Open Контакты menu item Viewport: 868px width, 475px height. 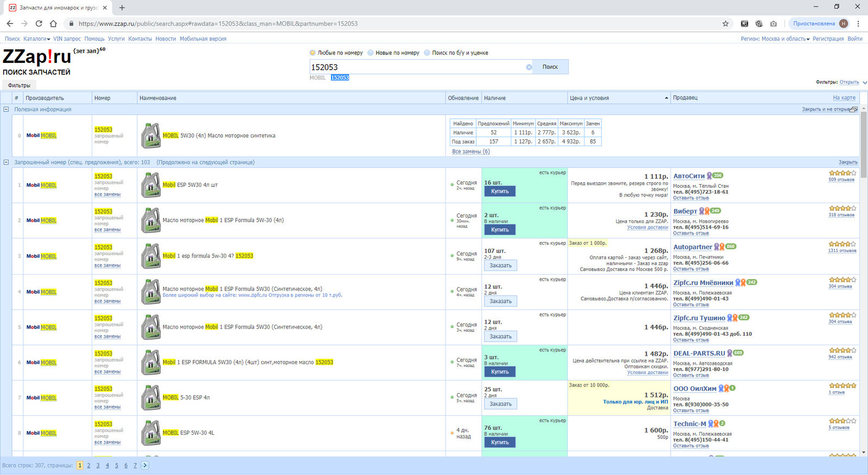140,39
